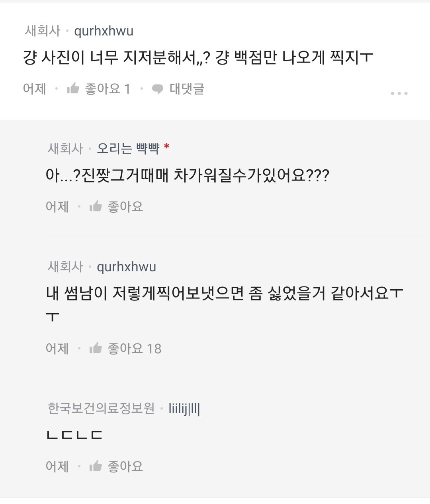The height and width of the screenshot is (504, 430).
Task: Select the 한국보건의료정보원 company label
Action: click(x=101, y=408)
